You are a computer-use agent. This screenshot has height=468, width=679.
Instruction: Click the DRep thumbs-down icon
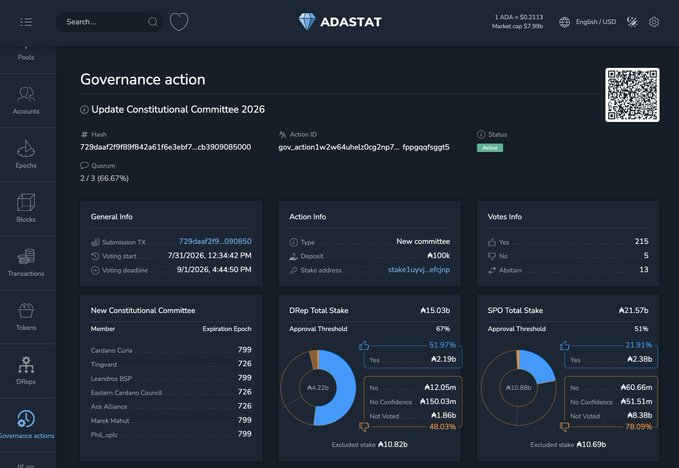point(364,427)
